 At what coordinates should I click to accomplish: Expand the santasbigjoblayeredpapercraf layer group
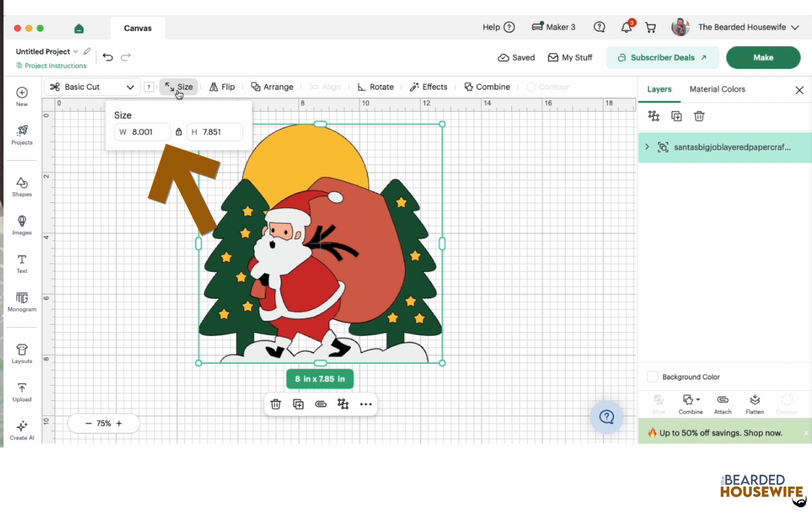pyautogui.click(x=647, y=147)
